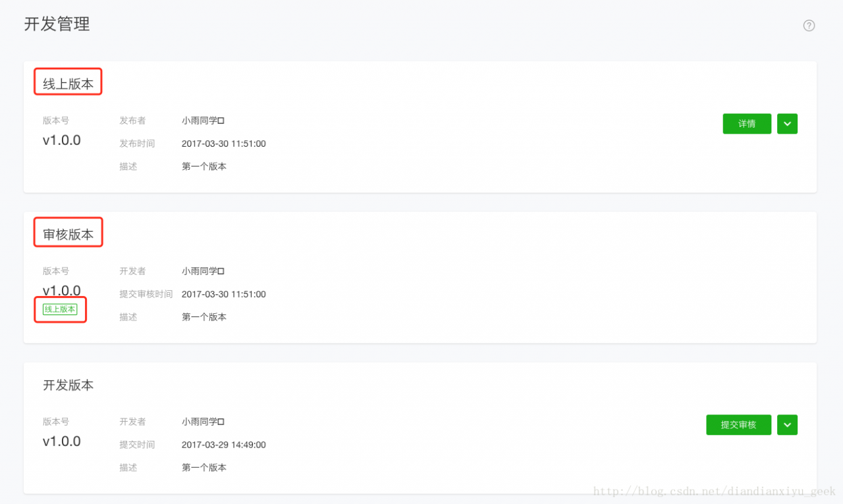Open the help icon in the top-right corner
The width and height of the screenshot is (843, 504).
[x=809, y=26]
